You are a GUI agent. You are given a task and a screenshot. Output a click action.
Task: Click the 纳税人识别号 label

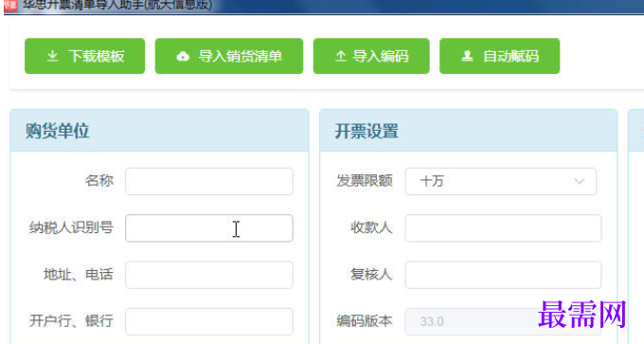point(71,227)
